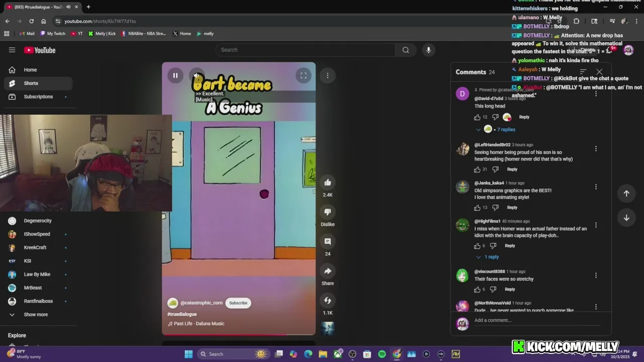Like the Janka_kaka4 comment

[x=477, y=208]
